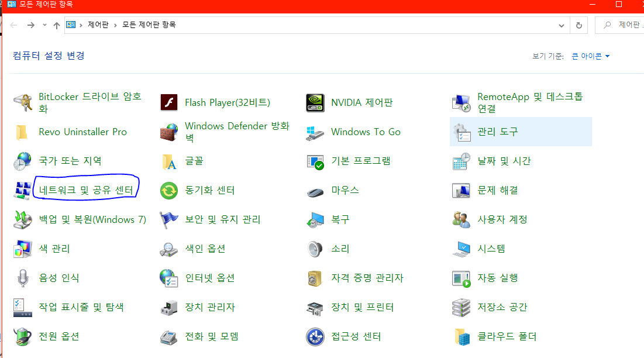Click the 제어판 search box
644x358 pixels.
coord(619,25)
